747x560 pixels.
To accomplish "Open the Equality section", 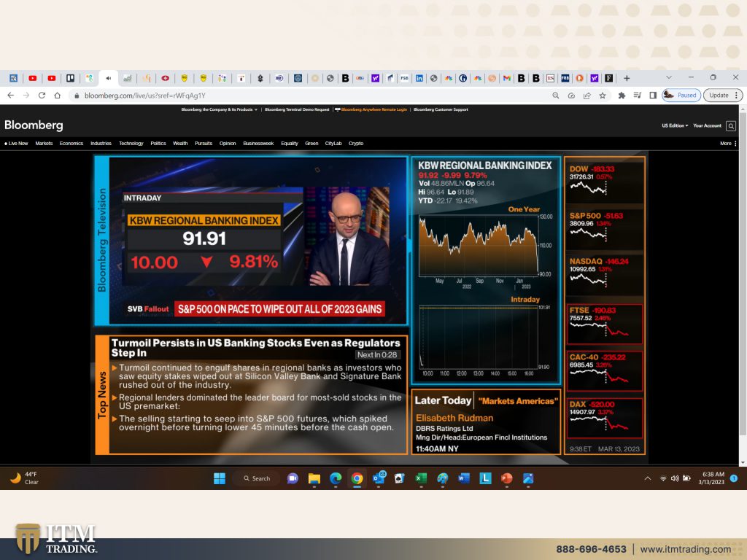I will tap(290, 144).
